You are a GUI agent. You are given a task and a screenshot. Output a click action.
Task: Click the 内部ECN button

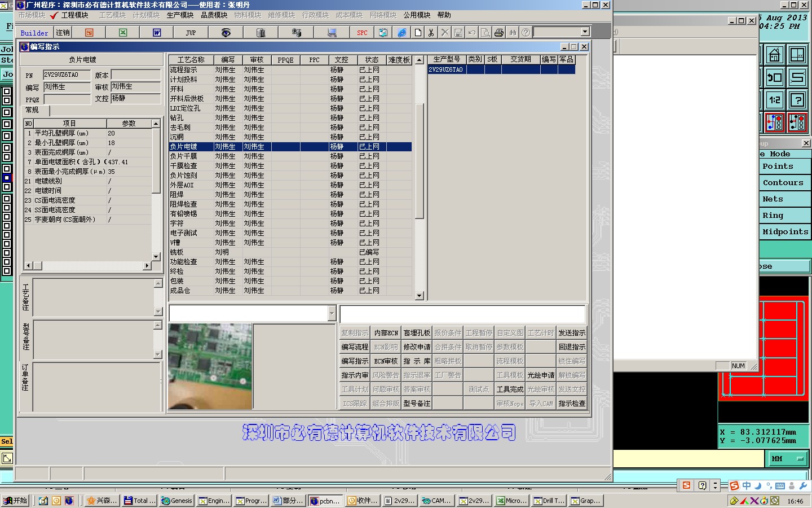click(386, 333)
